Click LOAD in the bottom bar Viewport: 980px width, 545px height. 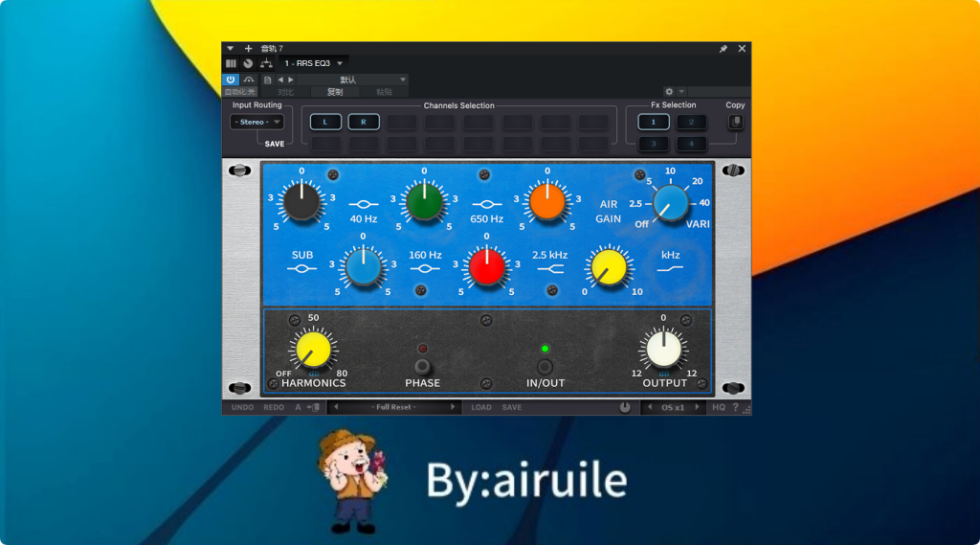(x=481, y=407)
